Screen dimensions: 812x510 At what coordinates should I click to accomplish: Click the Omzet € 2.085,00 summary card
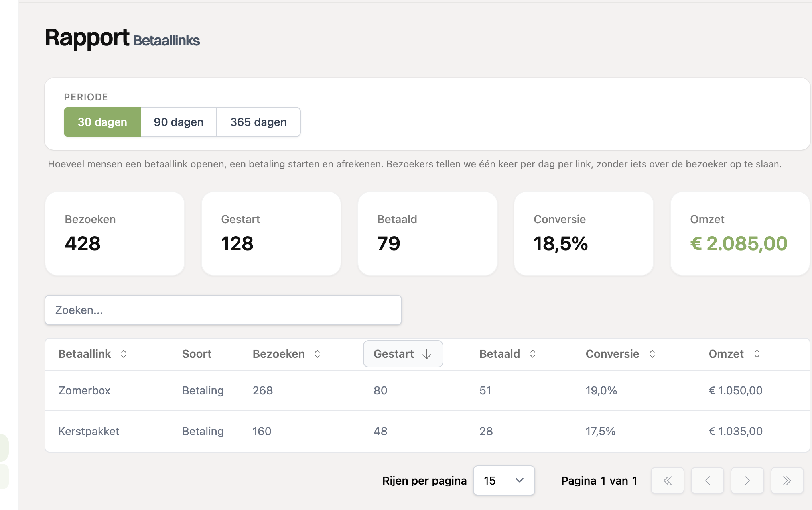tap(740, 234)
